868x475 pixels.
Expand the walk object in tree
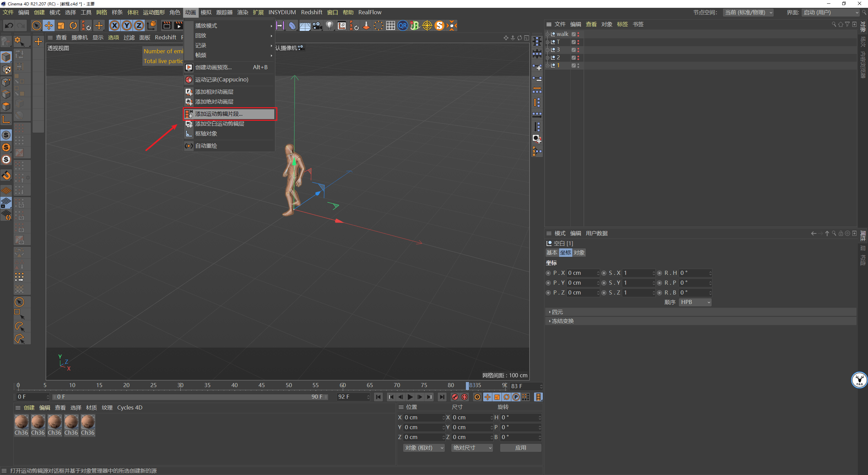tap(547, 34)
